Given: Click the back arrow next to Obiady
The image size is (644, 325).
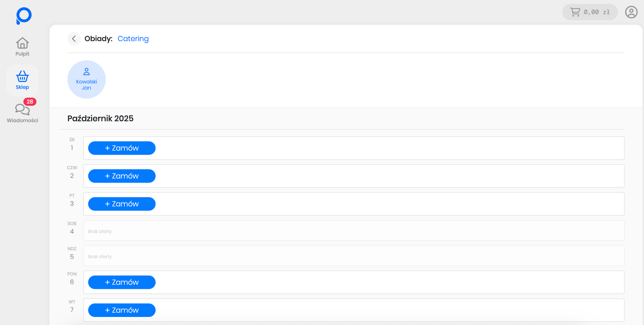Looking at the screenshot, I should [x=74, y=39].
